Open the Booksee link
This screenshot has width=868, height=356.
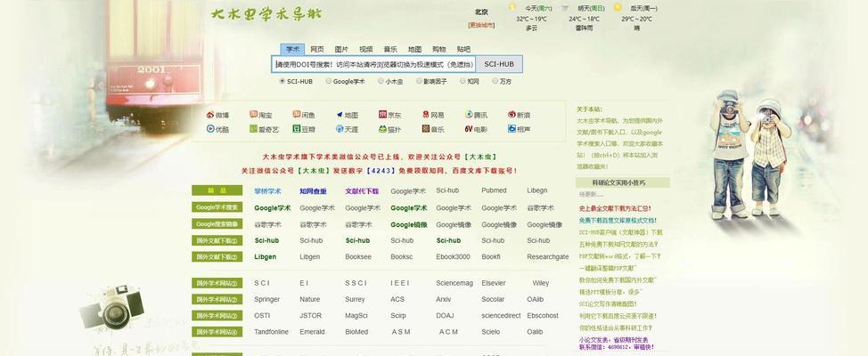[358, 257]
